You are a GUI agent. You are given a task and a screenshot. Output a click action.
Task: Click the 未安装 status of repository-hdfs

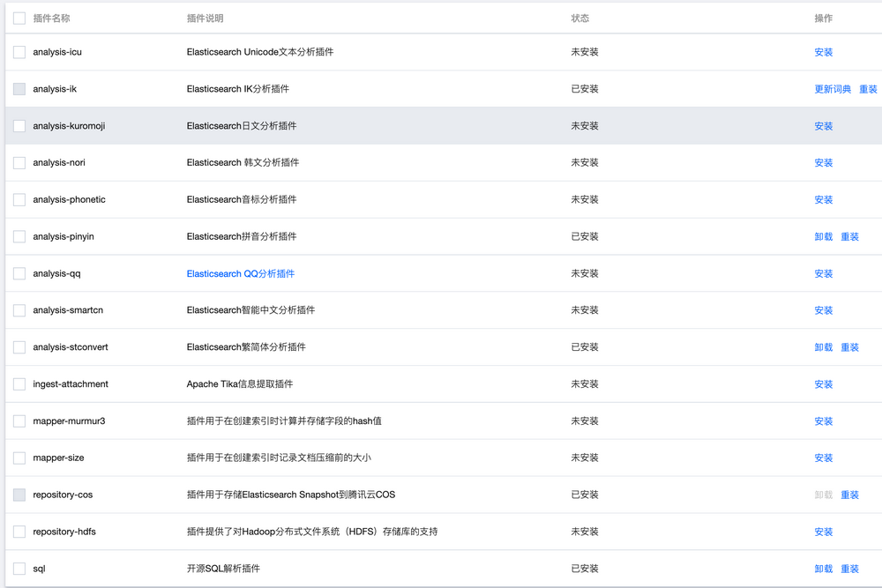(x=585, y=532)
